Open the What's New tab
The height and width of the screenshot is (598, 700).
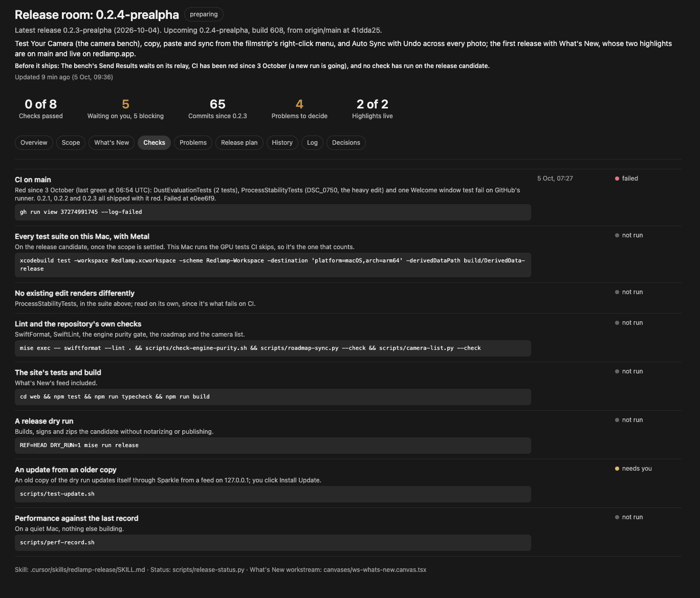[112, 143]
